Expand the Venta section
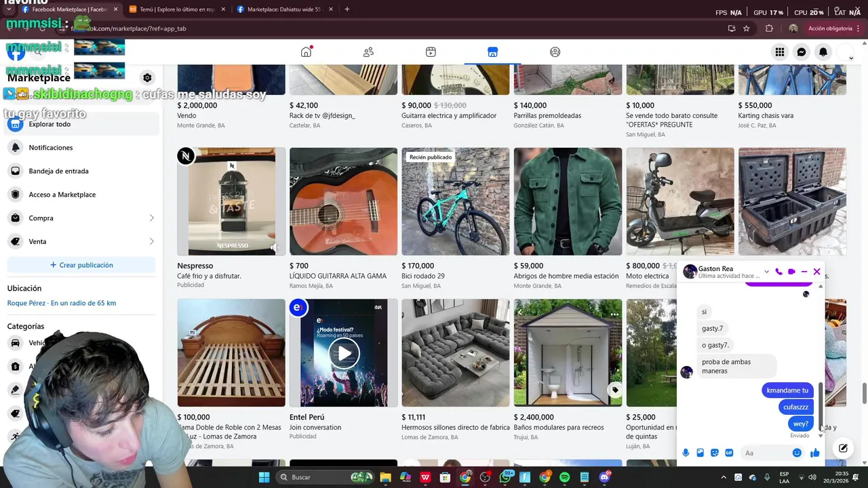868x488 pixels. pyautogui.click(x=81, y=241)
